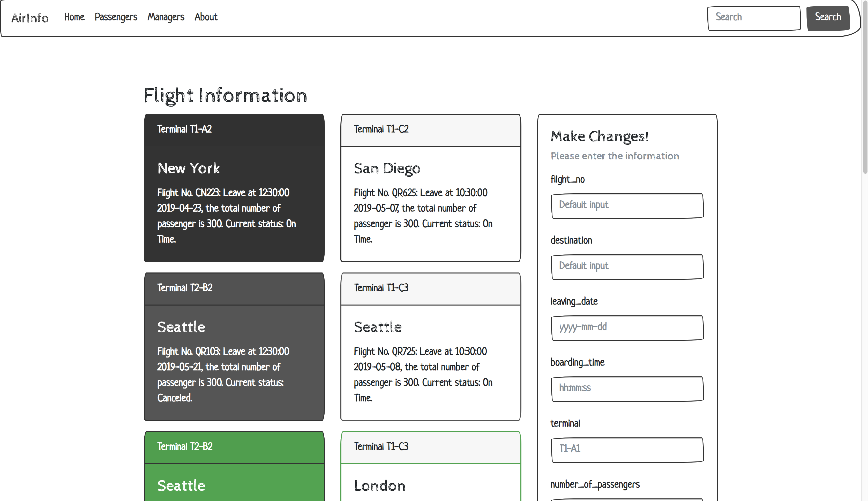
Task: Click the boarding_time hh:mm:ss field
Action: coord(627,389)
